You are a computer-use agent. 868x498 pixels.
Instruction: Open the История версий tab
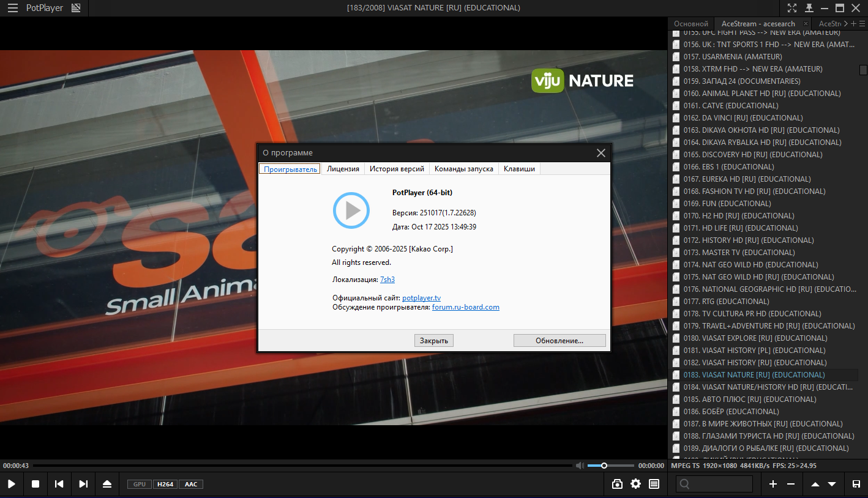click(x=397, y=169)
